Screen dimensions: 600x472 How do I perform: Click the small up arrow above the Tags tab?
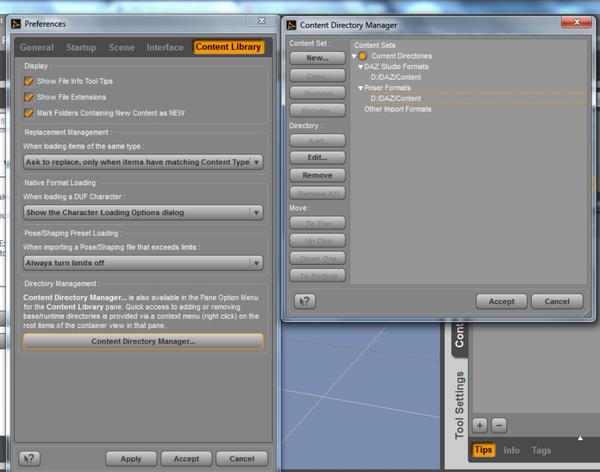pyautogui.click(x=580, y=438)
